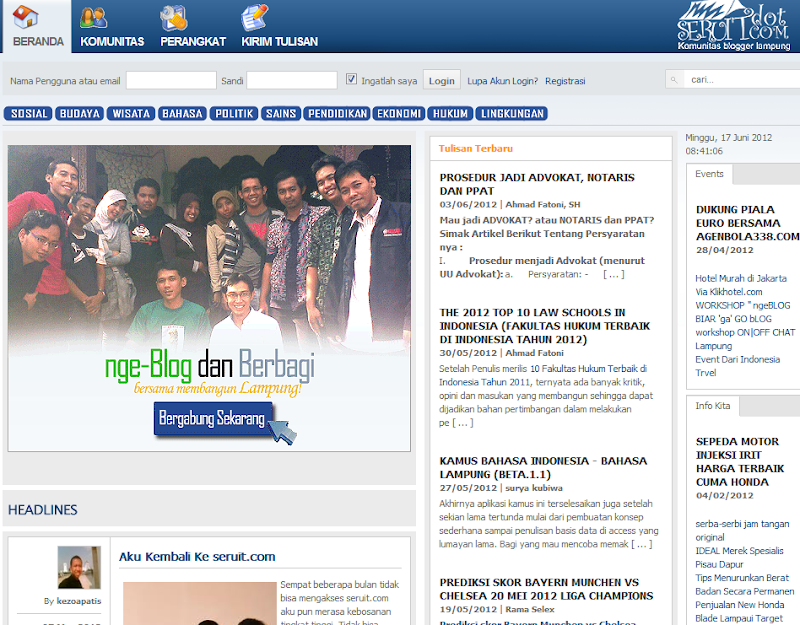Open workshop ON|OFF CHAT Lampung link
The width and height of the screenshot is (800, 625).
[745, 339]
